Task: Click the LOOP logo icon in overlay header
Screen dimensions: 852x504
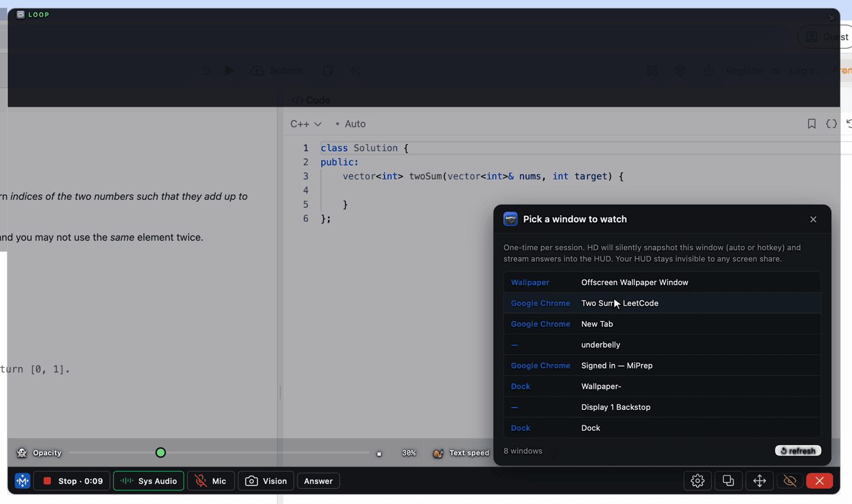Action: pyautogui.click(x=21, y=15)
